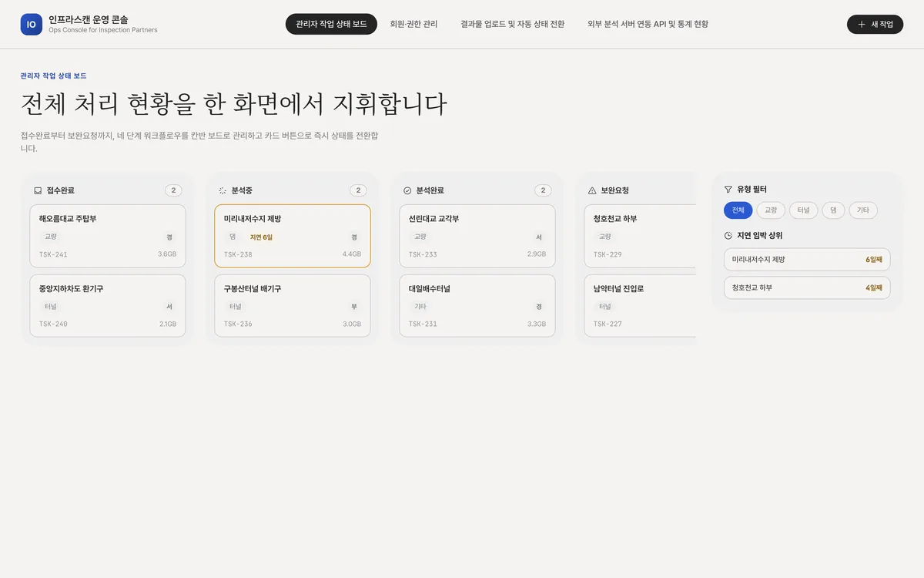This screenshot has height=578, width=924.
Task: Click the 교량 tag on 해오름대교 주탑부
Action: 51,237
